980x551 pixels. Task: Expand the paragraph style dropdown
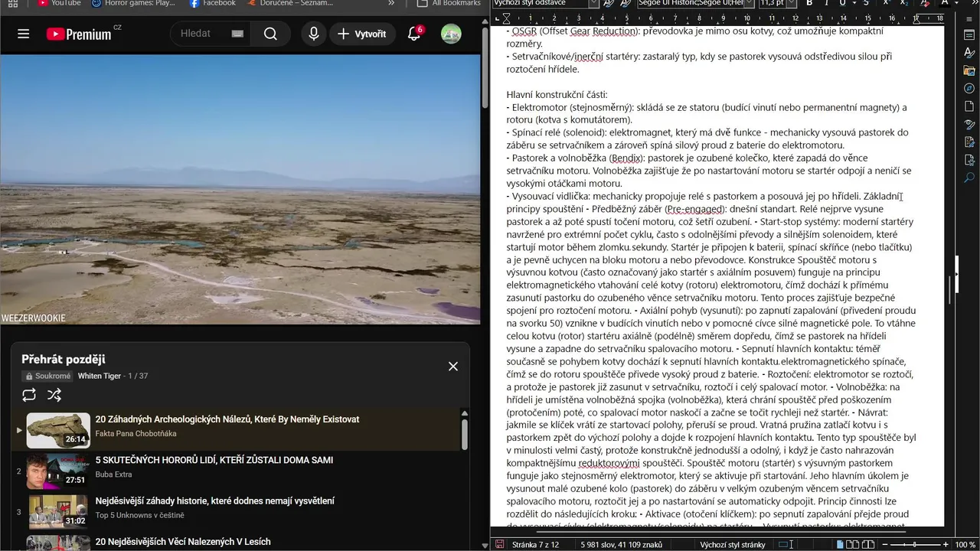pos(593,4)
